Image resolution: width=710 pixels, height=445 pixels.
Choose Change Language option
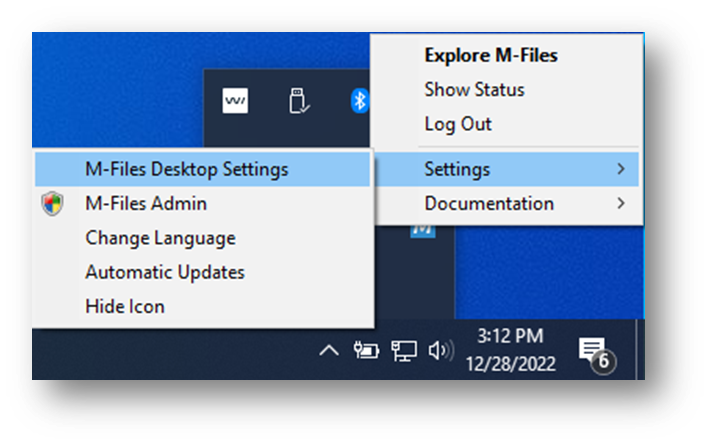[x=202, y=238]
